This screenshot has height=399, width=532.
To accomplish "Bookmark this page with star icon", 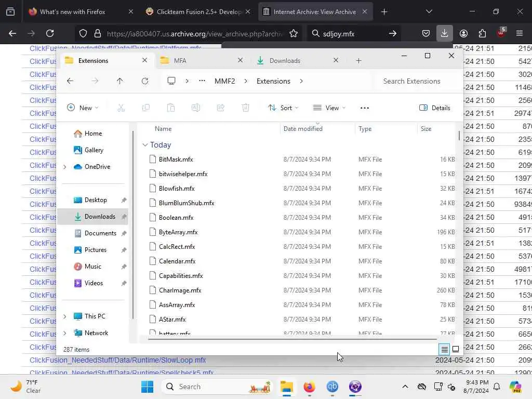I will coord(294,33).
